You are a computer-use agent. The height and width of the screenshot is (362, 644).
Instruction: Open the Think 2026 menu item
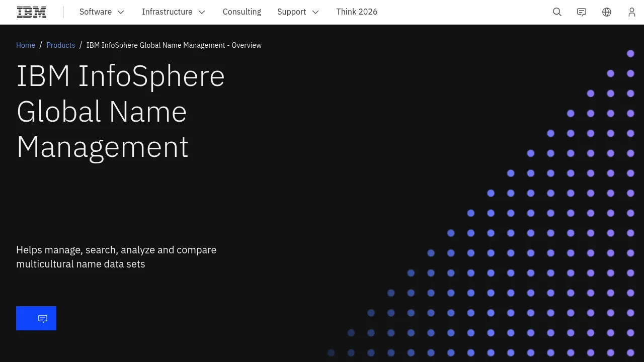tap(357, 12)
